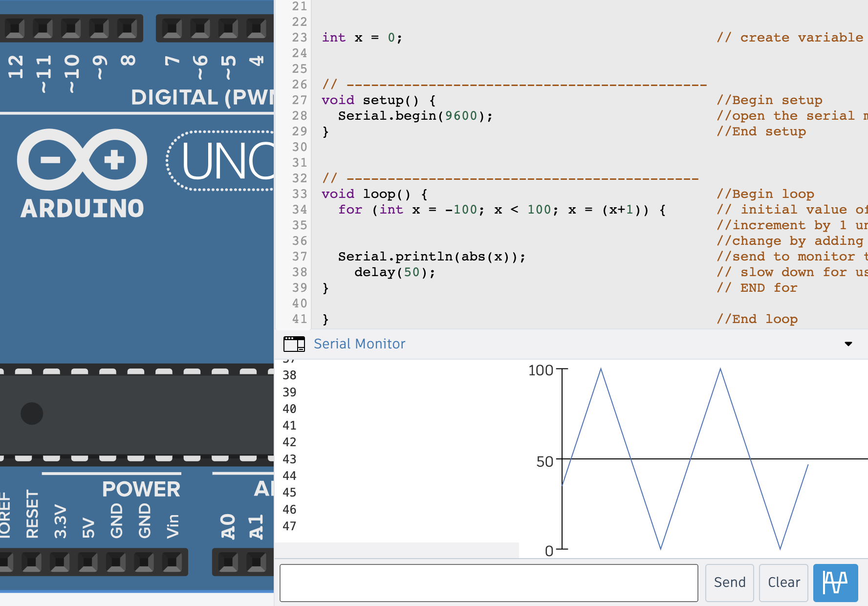Image resolution: width=868 pixels, height=606 pixels.
Task: Click the Serial Monitor panel title
Action: click(x=359, y=344)
